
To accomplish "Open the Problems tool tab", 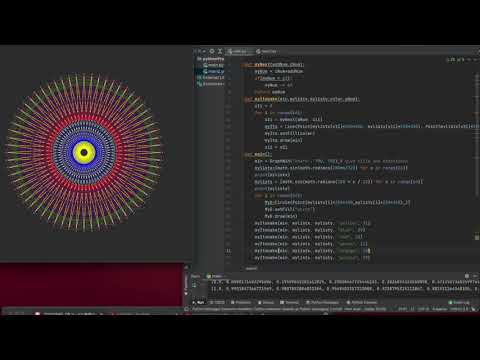I will (241, 302).
